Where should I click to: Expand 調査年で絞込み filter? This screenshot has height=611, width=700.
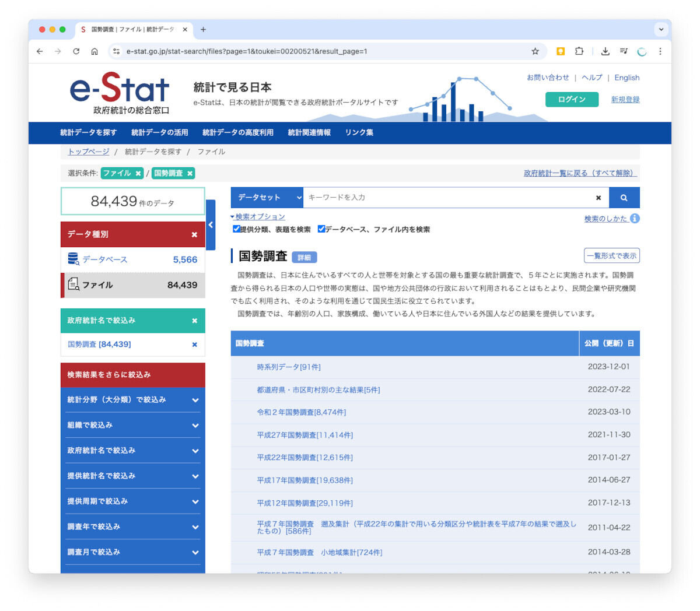point(133,527)
